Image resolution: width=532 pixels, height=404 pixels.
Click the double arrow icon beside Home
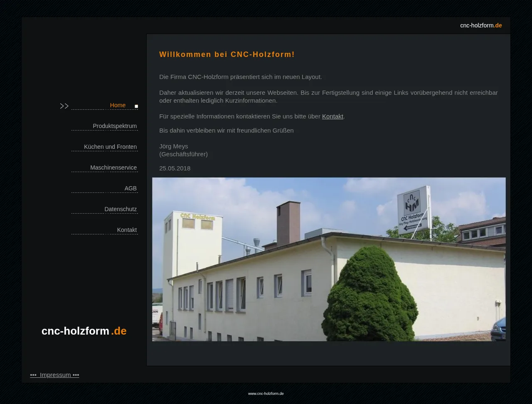(64, 106)
